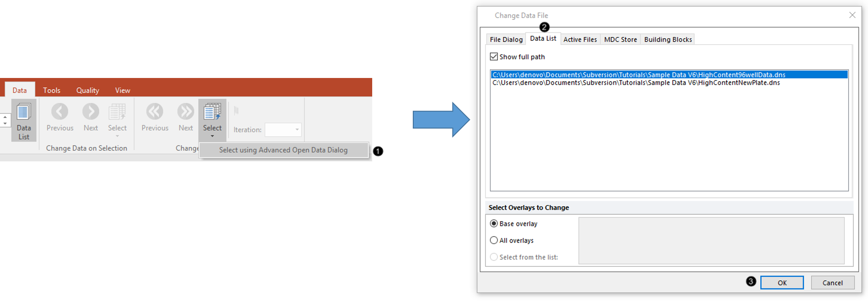Click stepper down arrow at ribbon left edge
This screenshot has width=868, height=302.
[5, 124]
